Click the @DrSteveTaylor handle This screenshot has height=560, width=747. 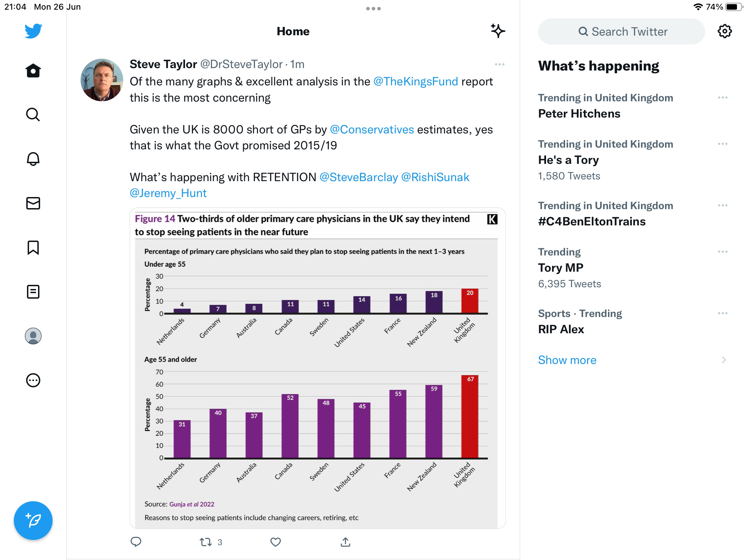coord(241,64)
